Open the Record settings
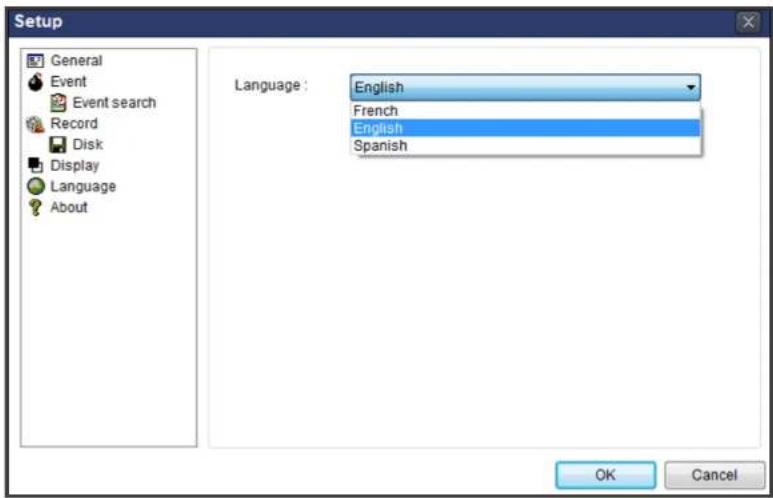 tap(74, 124)
